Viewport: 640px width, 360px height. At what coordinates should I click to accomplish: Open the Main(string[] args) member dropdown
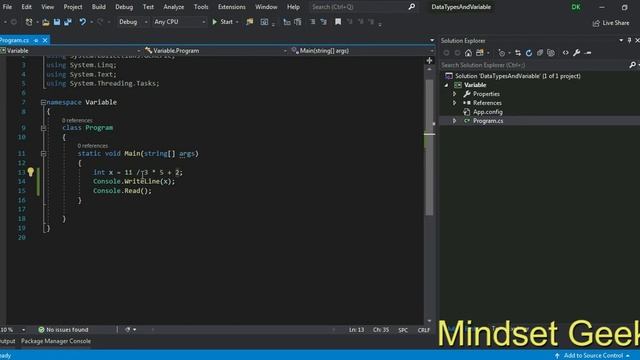click(362, 51)
